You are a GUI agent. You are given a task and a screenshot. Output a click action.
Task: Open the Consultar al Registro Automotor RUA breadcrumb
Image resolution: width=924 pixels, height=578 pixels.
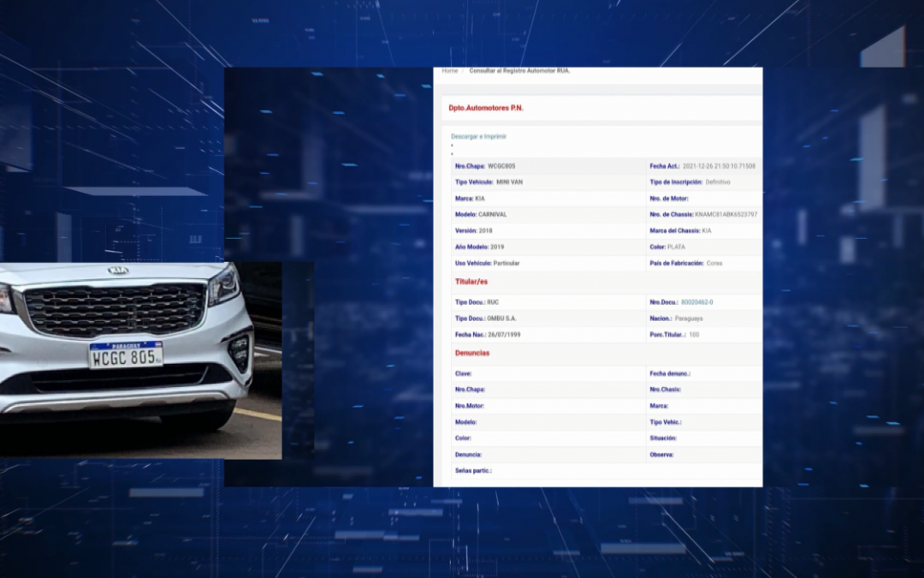(519, 71)
